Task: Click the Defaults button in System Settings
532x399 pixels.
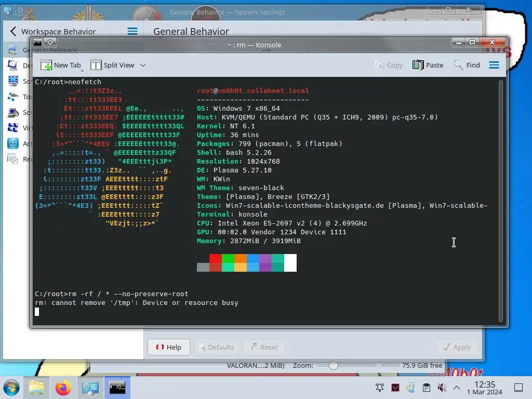Action: (x=217, y=347)
